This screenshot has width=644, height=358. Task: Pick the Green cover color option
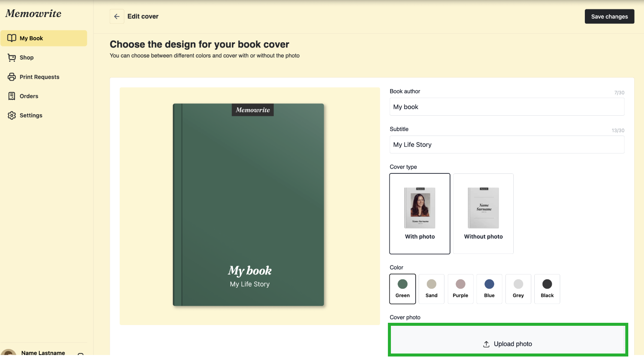tap(402, 289)
